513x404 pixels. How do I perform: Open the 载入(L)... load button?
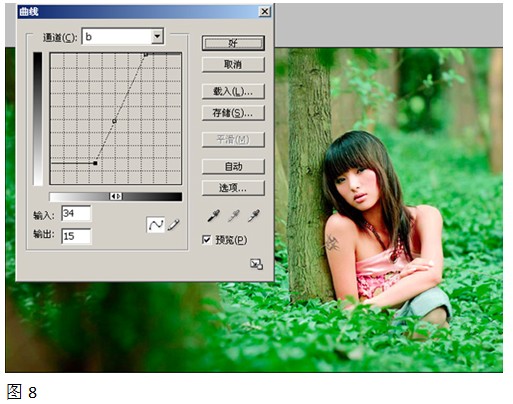(x=233, y=91)
